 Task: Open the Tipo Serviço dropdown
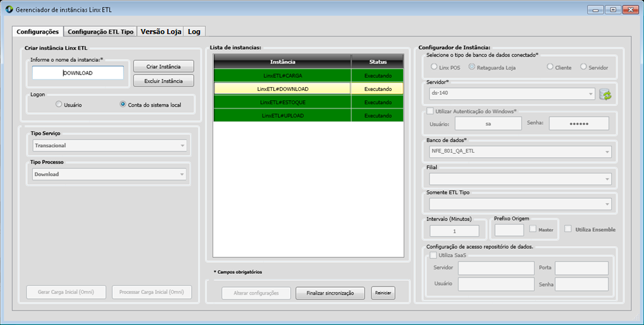pyautogui.click(x=110, y=145)
